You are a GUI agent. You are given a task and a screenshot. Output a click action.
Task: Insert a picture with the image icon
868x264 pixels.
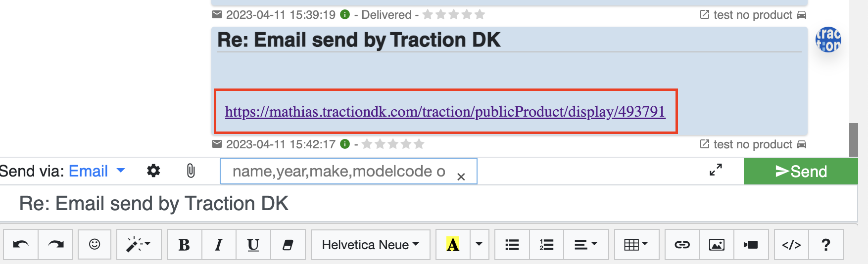717,245
